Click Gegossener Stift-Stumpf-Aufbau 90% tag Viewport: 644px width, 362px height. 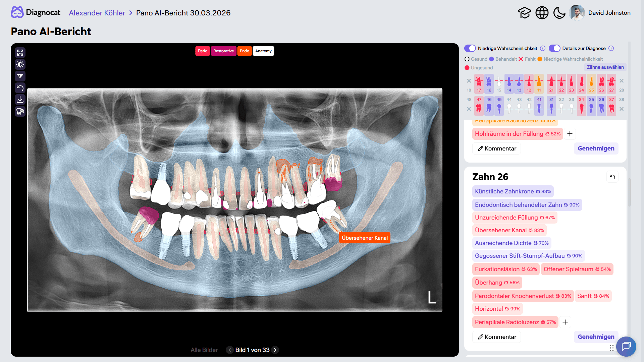tap(529, 256)
